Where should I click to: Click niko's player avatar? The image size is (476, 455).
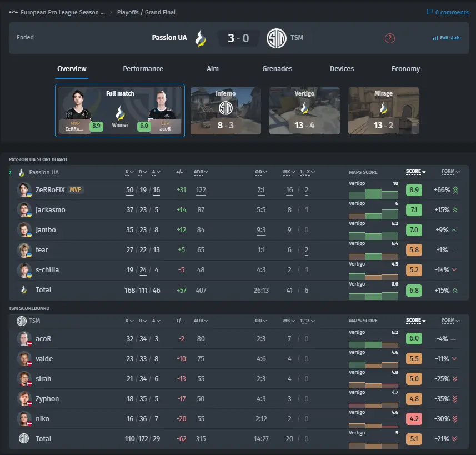[x=24, y=419]
